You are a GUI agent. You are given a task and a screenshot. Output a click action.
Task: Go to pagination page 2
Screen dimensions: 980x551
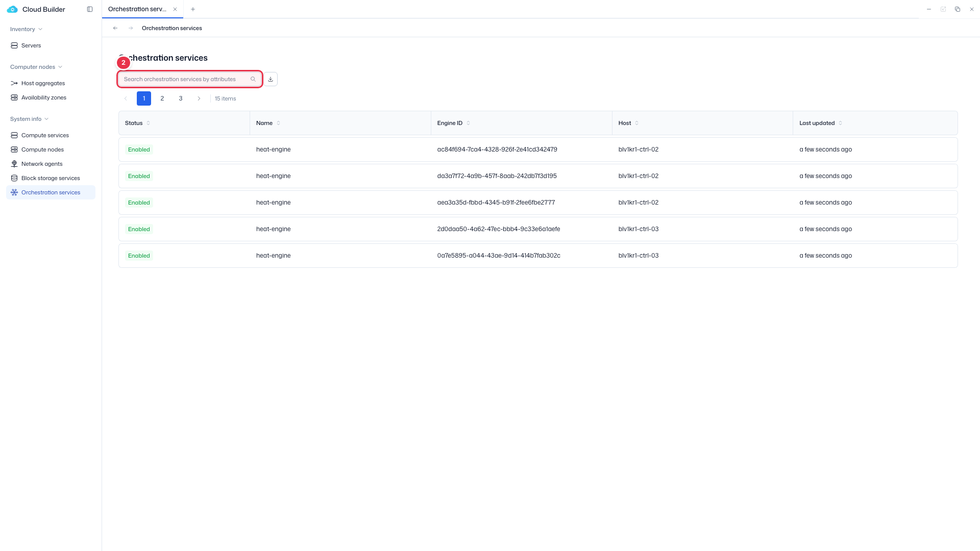point(162,98)
